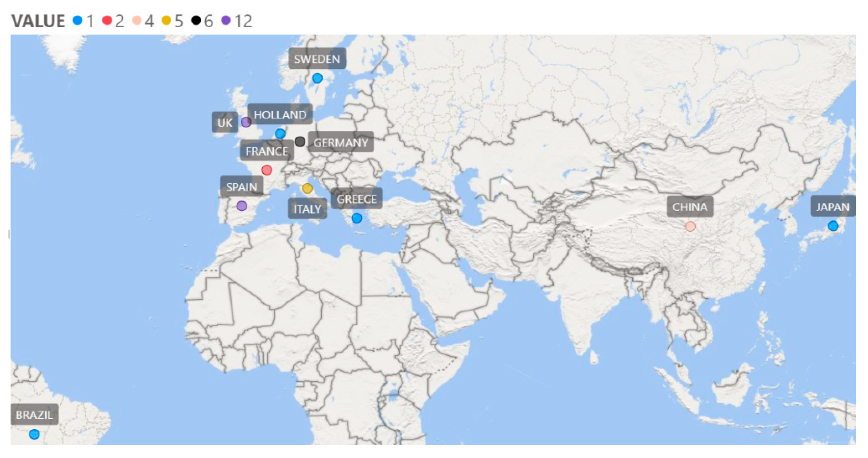Viewport: 868px width, 458px height.
Task: Select the yellow Italy data bubble
Action: (x=307, y=188)
